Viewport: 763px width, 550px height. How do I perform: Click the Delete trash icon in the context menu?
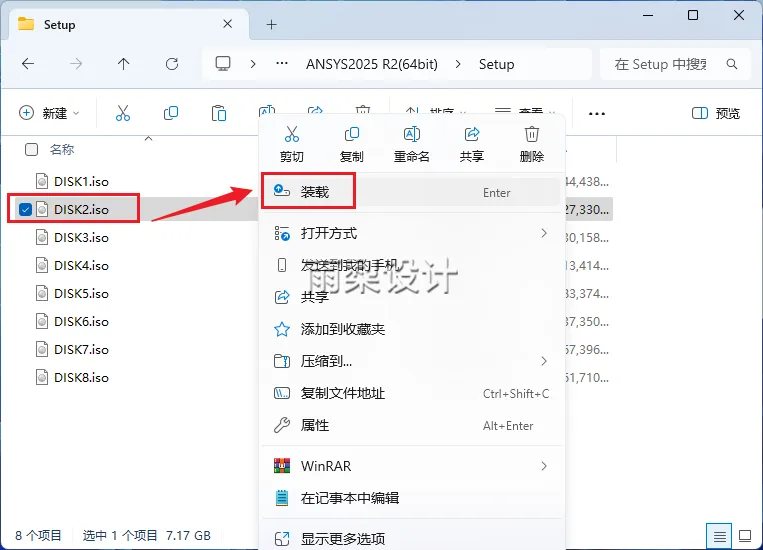(531, 134)
